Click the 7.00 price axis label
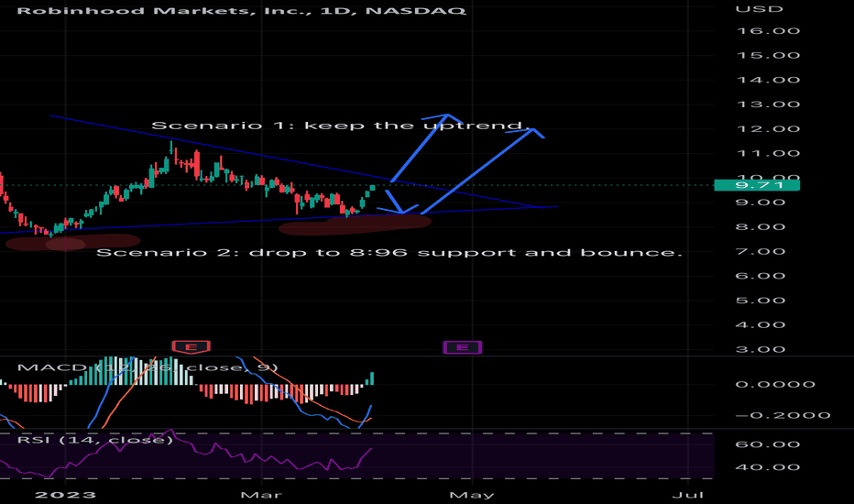Screen dimensions: 854x504 761,252
